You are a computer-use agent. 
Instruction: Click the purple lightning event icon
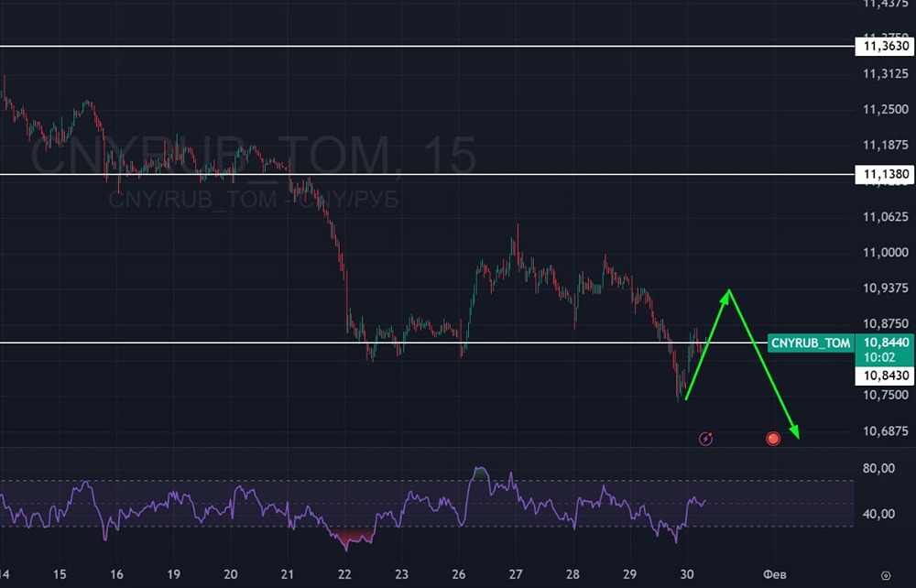tap(705, 439)
